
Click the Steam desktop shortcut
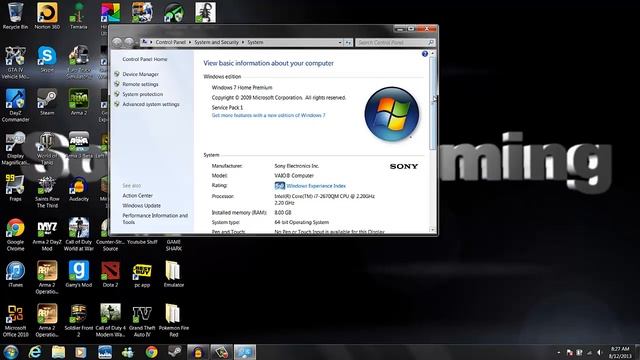[x=47, y=102]
